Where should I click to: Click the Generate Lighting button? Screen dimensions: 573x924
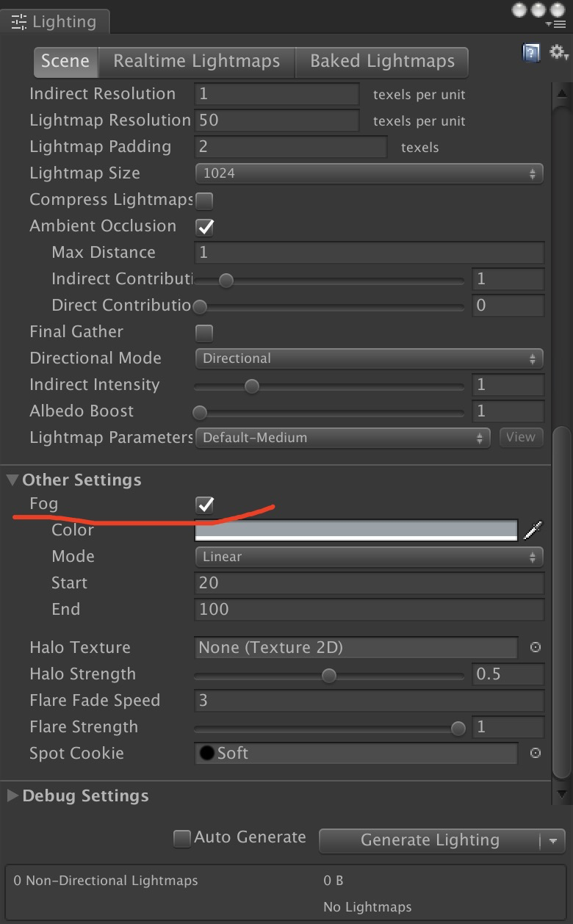point(430,840)
